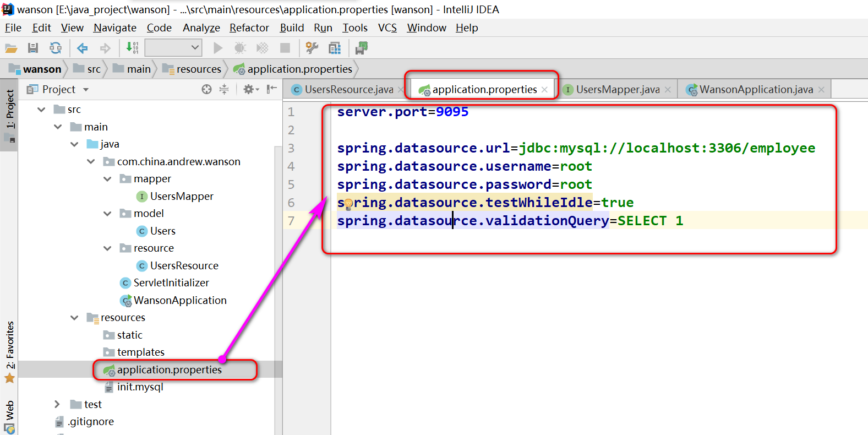Click the Run play icon
868x435 pixels.
tap(218, 48)
